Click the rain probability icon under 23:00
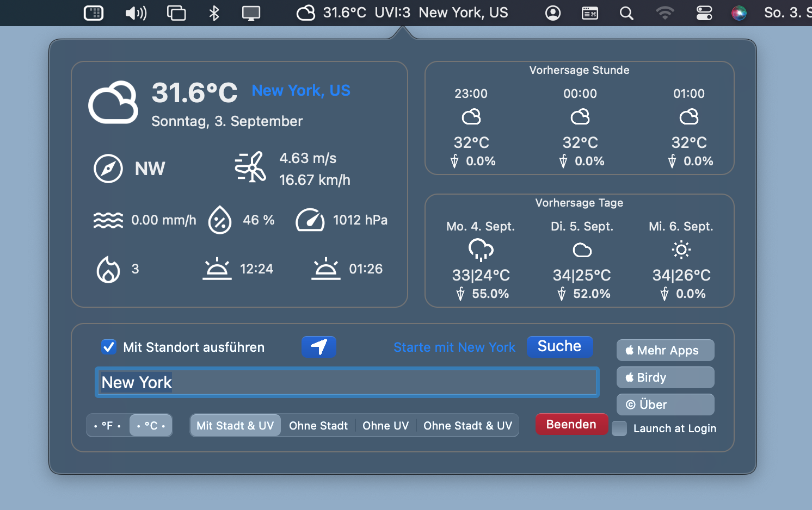Screen dimensions: 812x510 pos(454,161)
